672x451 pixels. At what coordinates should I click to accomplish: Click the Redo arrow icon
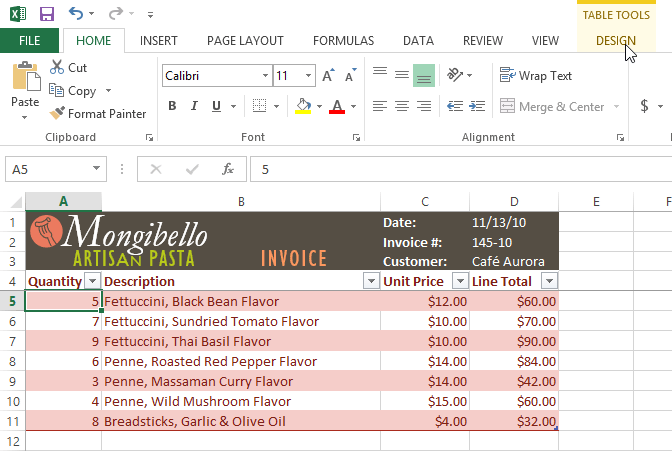pos(115,14)
